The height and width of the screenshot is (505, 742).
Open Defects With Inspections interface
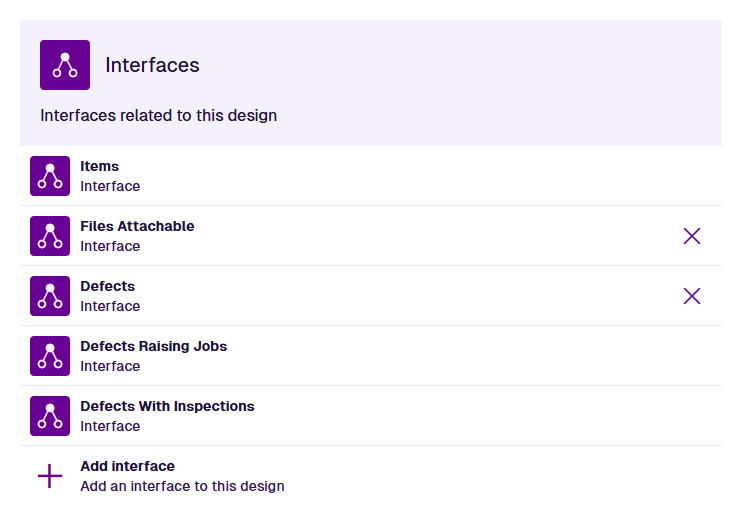[167, 407]
